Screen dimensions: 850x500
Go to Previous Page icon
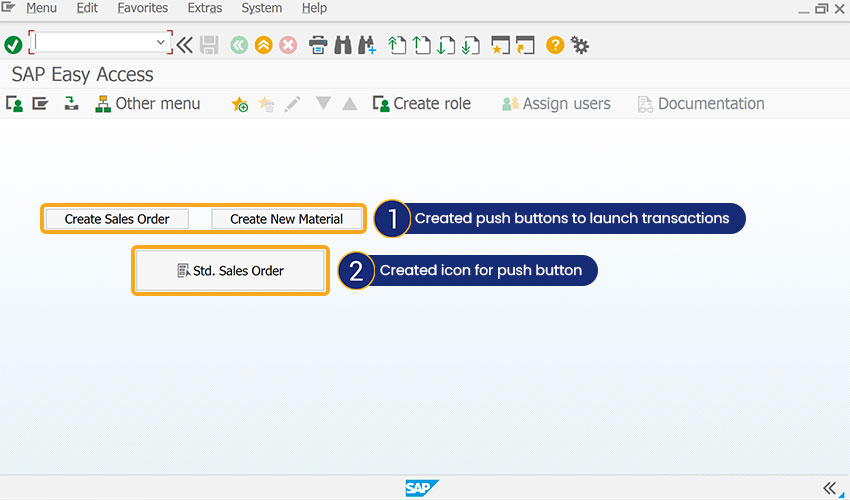(x=421, y=45)
